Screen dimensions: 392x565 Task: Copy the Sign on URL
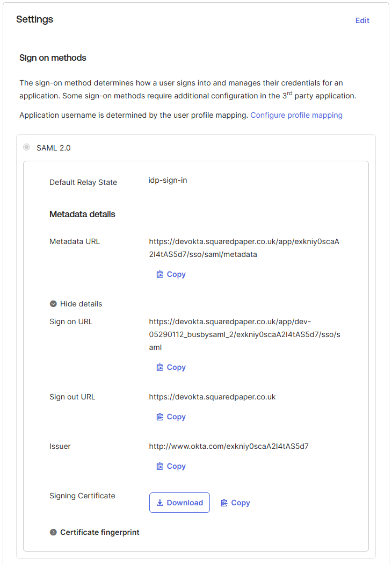click(x=171, y=367)
